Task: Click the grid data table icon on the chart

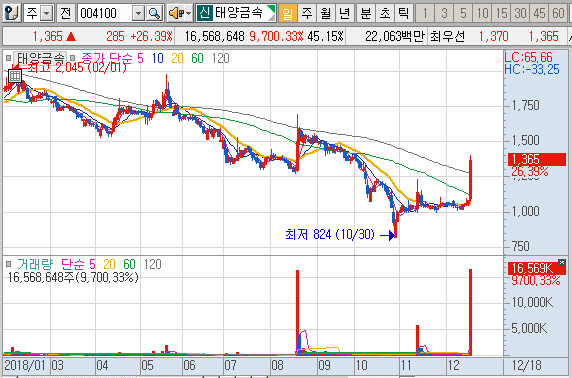Action: click(15, 76)
